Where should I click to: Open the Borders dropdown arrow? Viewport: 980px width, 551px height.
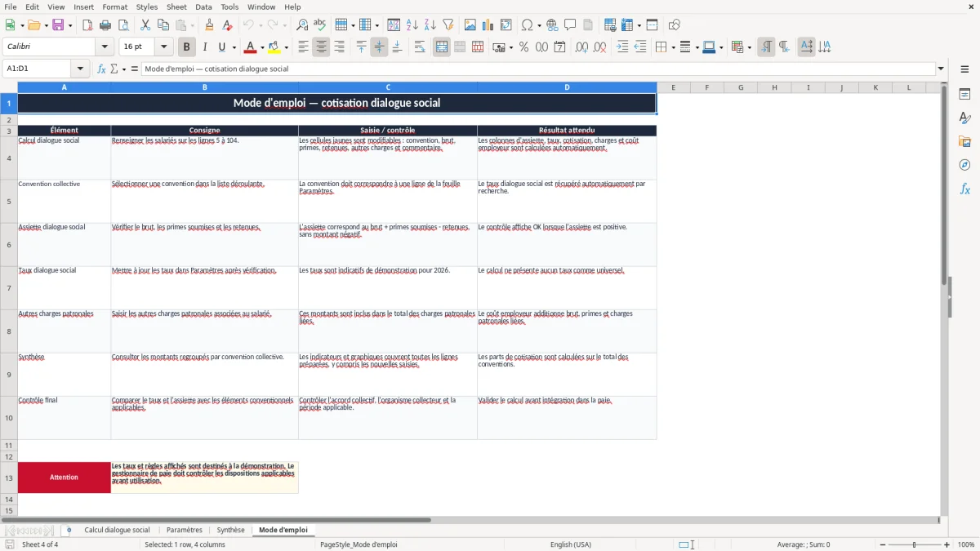click(x=673, y=47)
